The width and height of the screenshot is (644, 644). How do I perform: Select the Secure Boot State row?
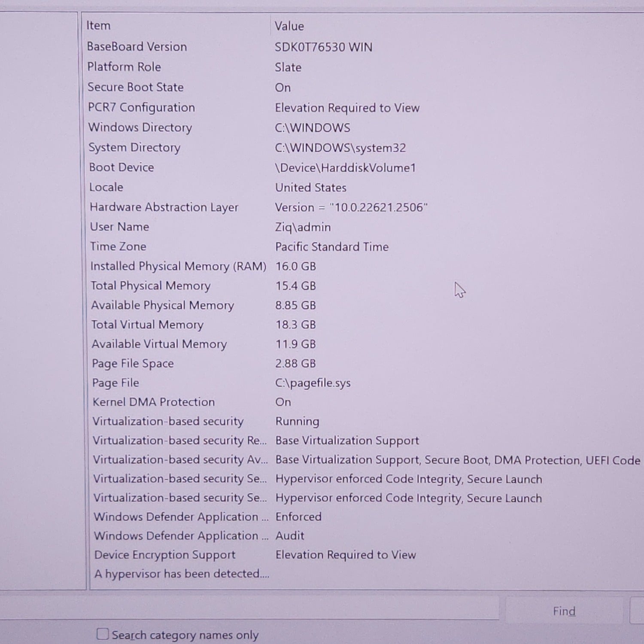tap(136, 87)
